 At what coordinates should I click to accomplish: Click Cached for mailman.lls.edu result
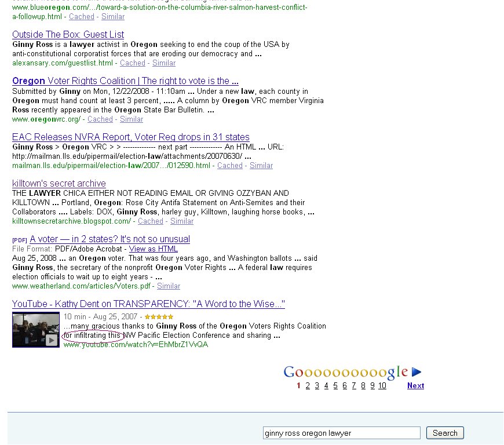[x=230, y=166]
